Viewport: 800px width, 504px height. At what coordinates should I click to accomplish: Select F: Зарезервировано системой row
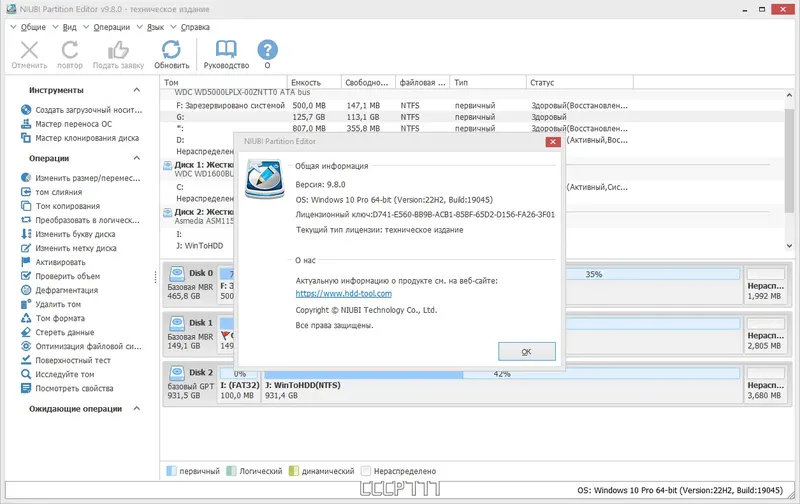click(472, 106)
